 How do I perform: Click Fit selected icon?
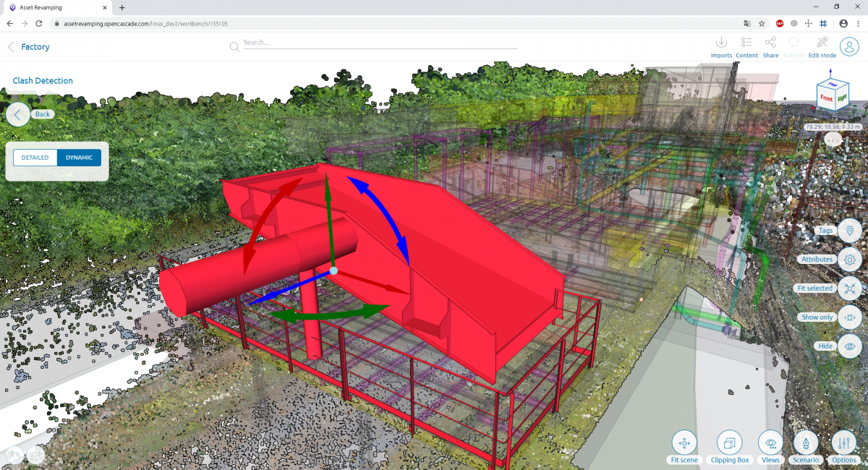tap(849, 288)
